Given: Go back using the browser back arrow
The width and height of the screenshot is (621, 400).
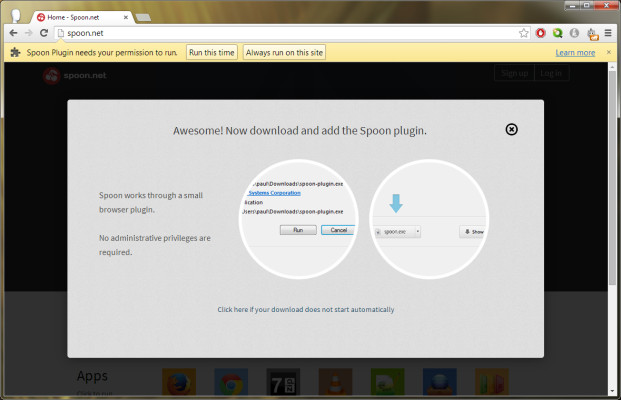Looking at the screenshot, I should 13,33.
